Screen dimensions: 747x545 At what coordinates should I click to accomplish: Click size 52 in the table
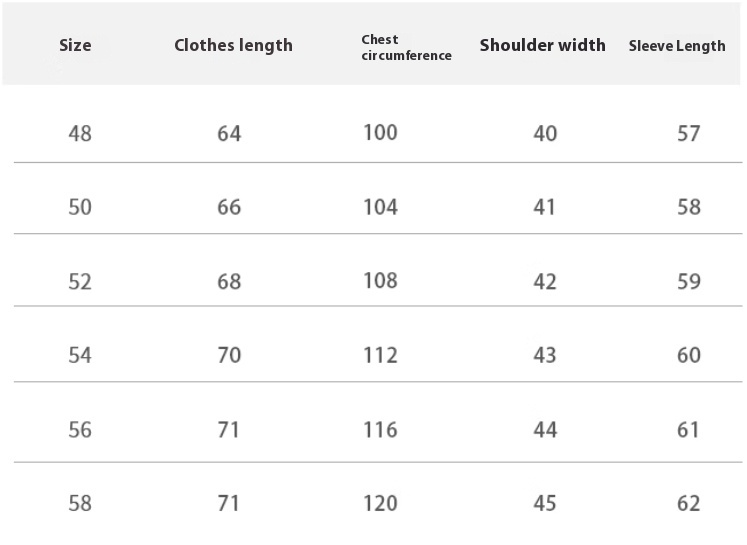[x=80, y=282]
